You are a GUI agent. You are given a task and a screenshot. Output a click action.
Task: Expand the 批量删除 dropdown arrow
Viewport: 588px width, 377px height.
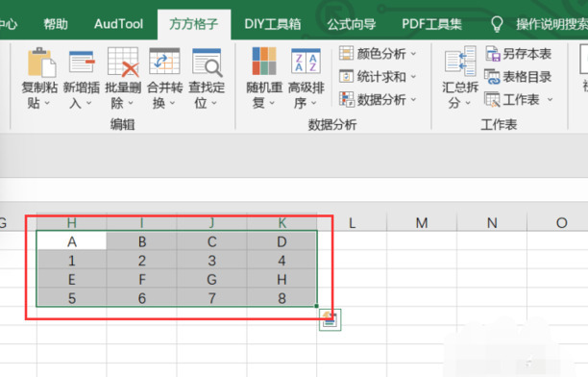pyautogui.click(x=131, y=103)
